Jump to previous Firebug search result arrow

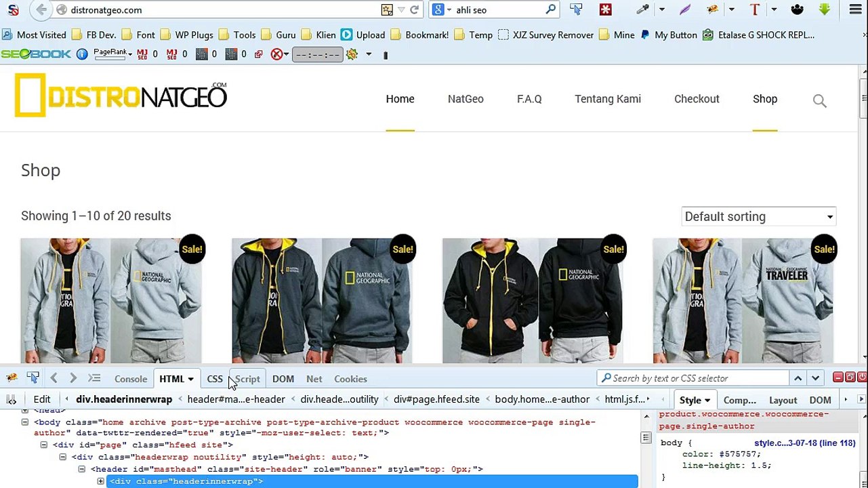[x=798, y=378]
